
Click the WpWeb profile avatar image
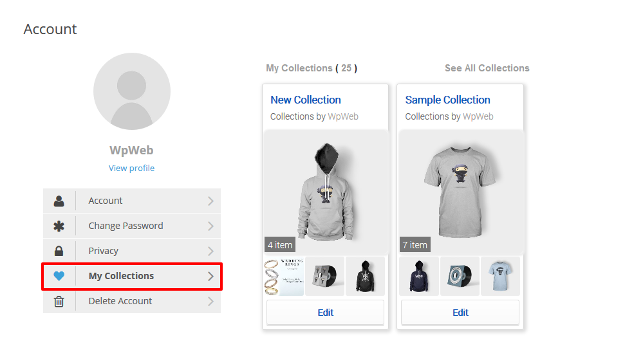(132, 91)
